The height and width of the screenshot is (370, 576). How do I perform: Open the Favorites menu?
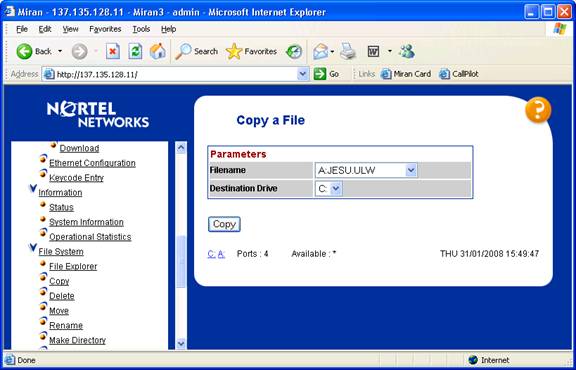[105, 29]
